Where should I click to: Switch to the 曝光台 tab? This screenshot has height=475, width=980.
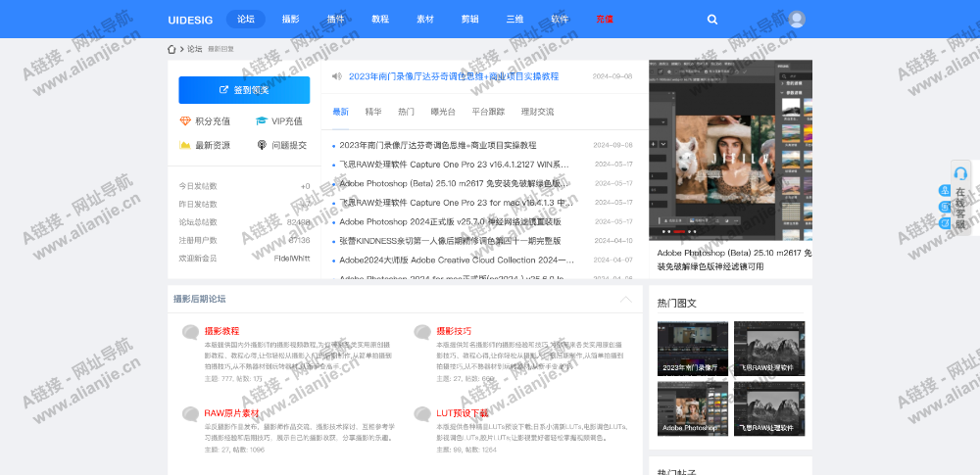point(443,112)
